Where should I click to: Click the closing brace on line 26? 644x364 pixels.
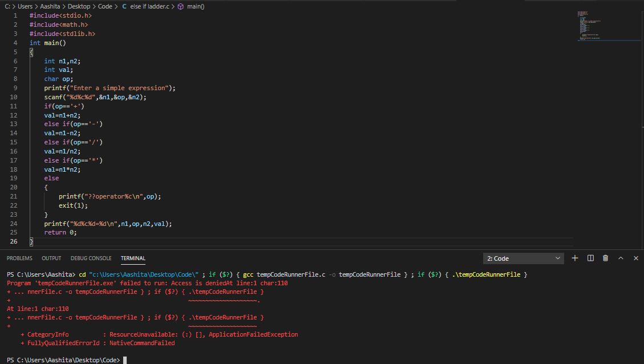click(31, 241)
